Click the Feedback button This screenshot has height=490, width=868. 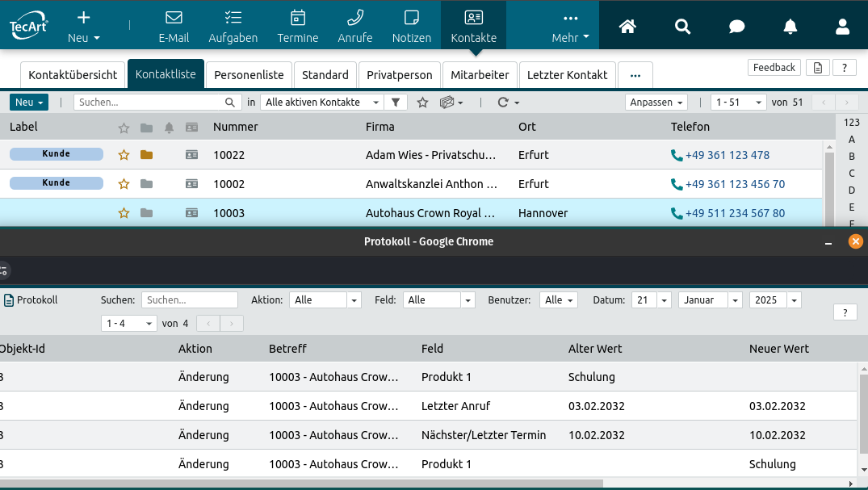pos(774,68)
